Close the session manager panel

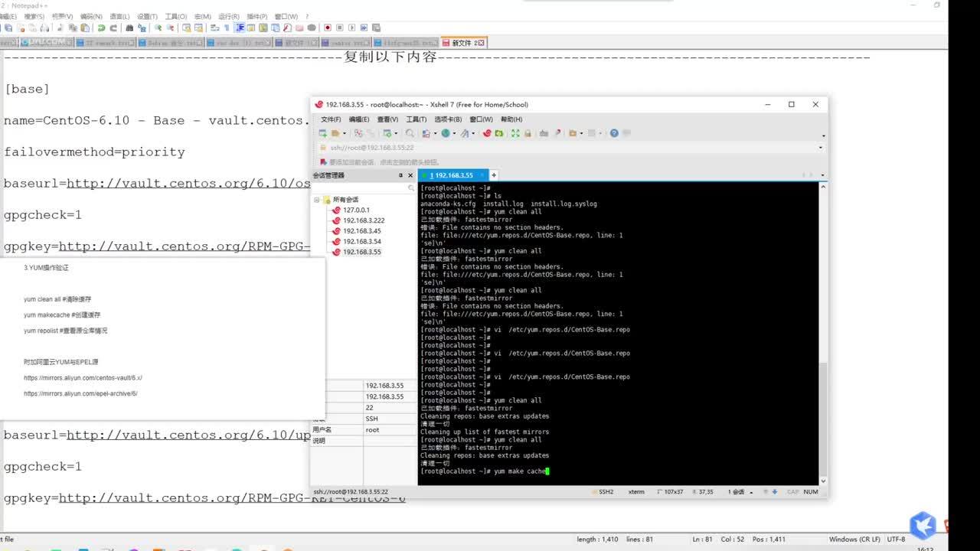coord(410,175)
